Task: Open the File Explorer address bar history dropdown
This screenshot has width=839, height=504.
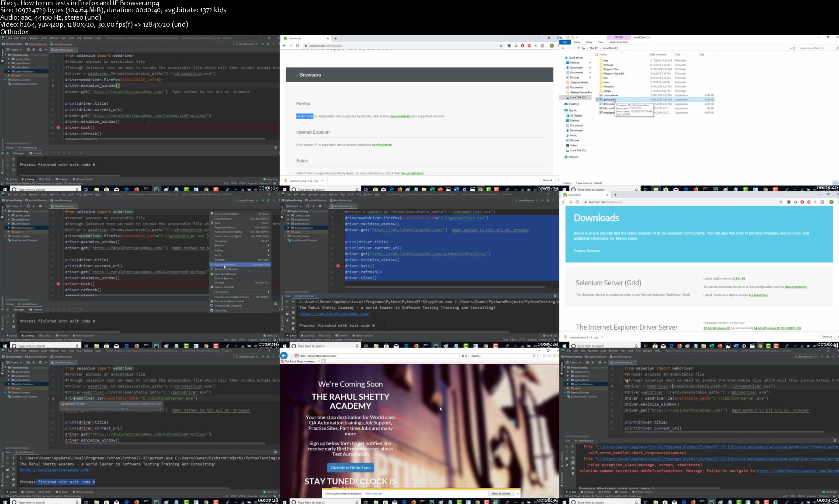Action: point(790,48)
